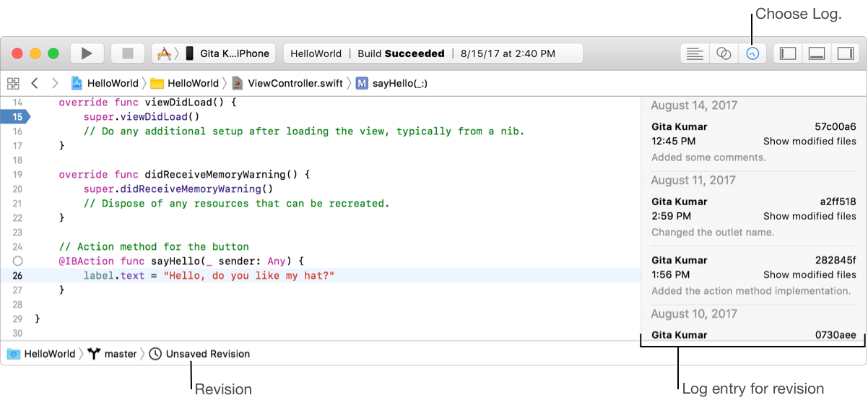Switch to the assistant editor
Viewport: 868px width, 403px height.
[x=724, y=53]
